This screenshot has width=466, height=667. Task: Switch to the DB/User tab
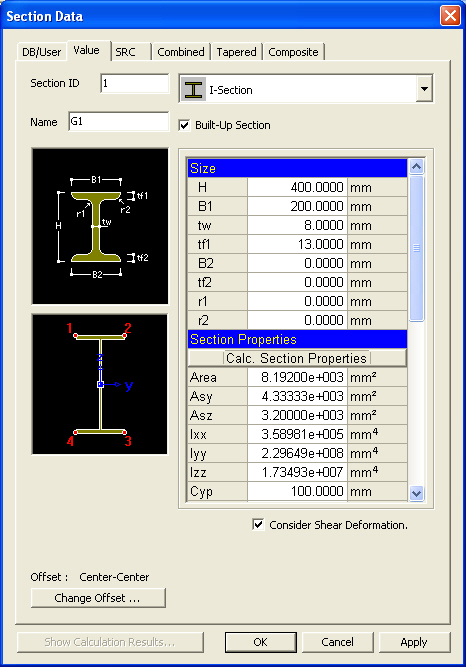42,52
